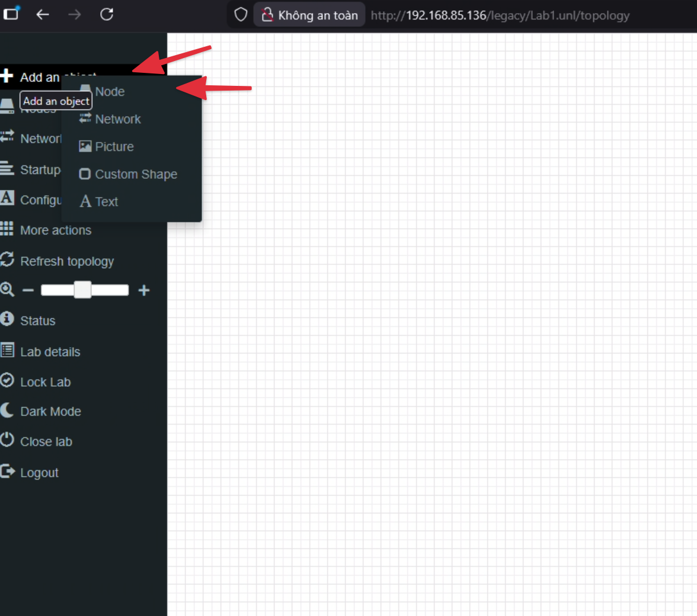
Task: Select the Picture option in submenu
Action: tap(114, 147)
